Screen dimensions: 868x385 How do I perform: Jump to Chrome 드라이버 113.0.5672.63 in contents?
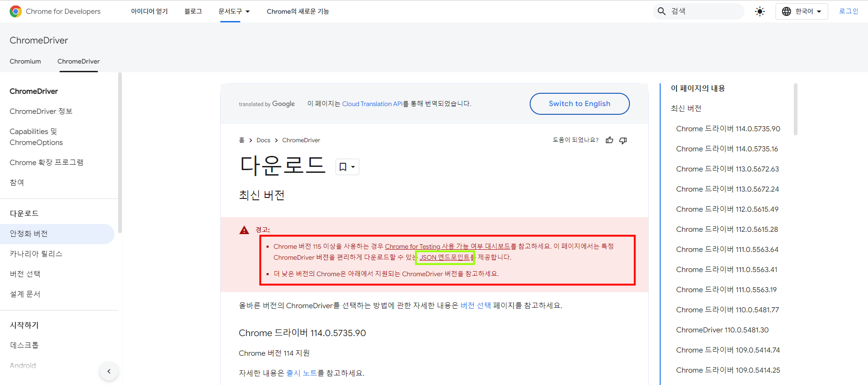tap(727, 169)
